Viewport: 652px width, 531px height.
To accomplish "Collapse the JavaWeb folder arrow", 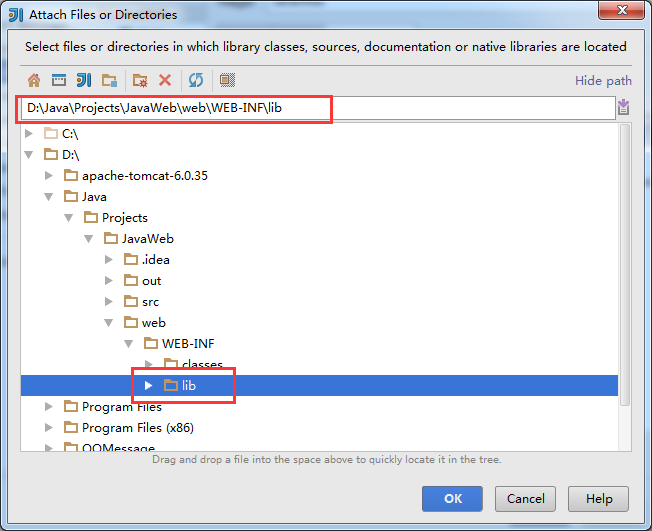I will click(89, 239).
